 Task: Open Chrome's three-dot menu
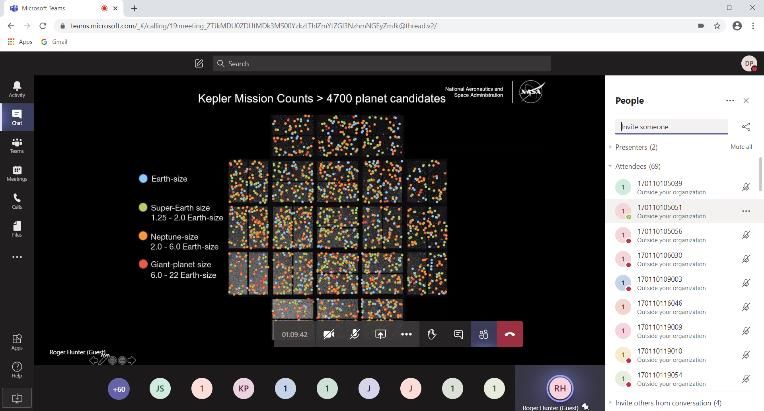click(754, 26)
